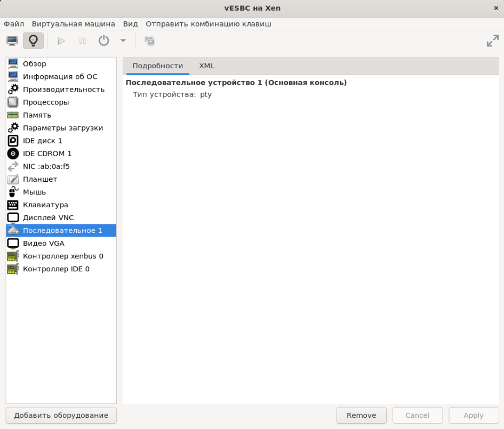
Task: Select Видео VGA entry
Action: (61, 244)
